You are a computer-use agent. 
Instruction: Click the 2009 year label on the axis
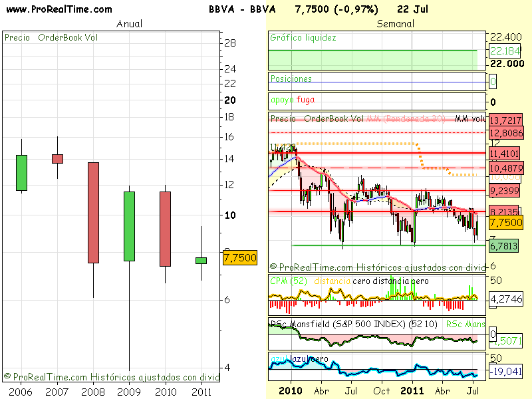pos(129,392)
